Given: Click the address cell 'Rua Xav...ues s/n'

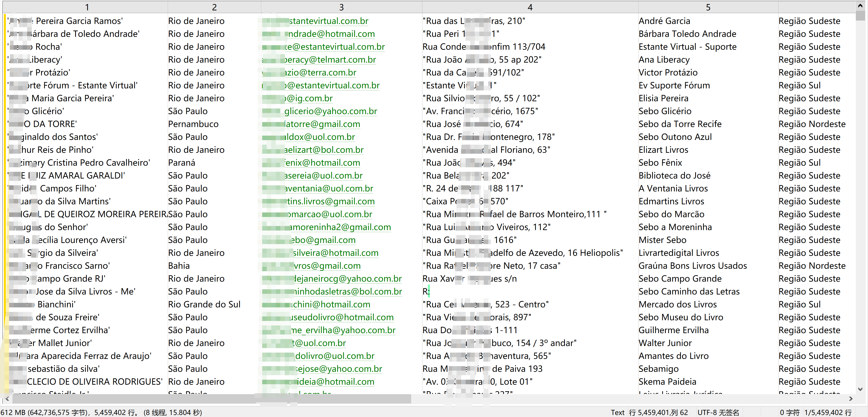Looking at the screenshot, I should point(470,278).
